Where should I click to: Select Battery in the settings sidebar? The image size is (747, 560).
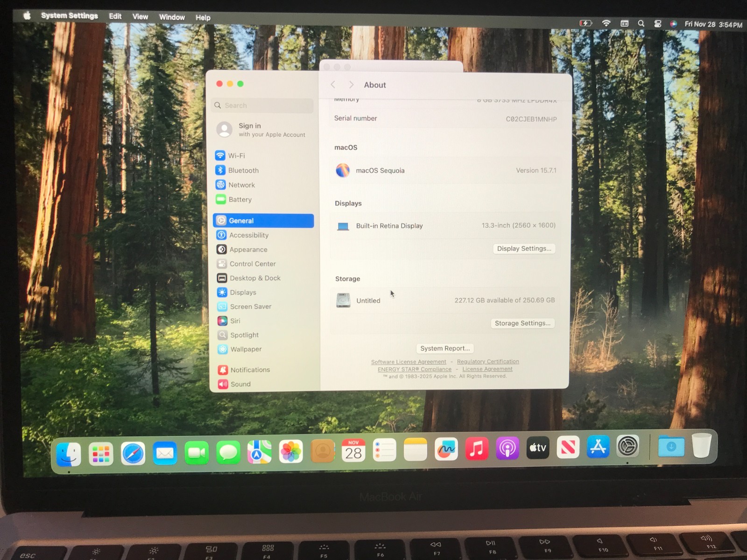[263, 199]
